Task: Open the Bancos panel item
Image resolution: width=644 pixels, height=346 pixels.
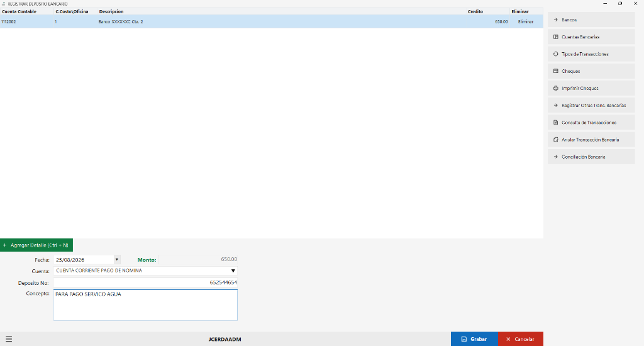Action: (591, 20)
